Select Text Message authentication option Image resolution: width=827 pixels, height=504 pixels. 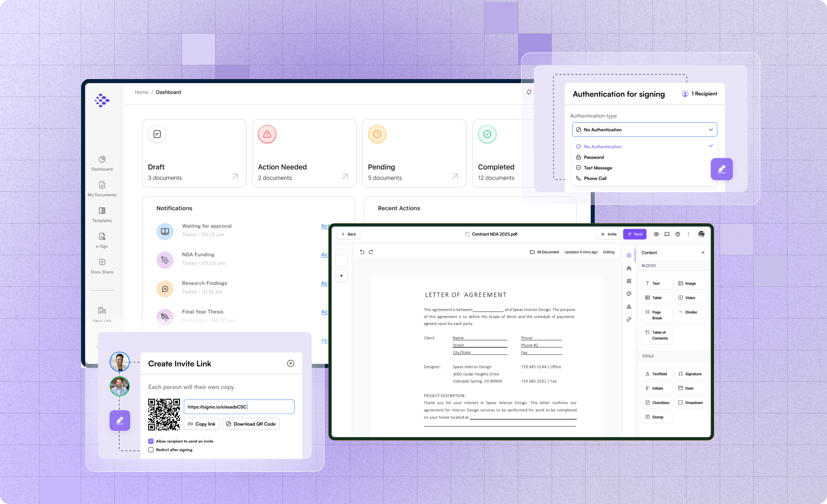tap(597, 168)
